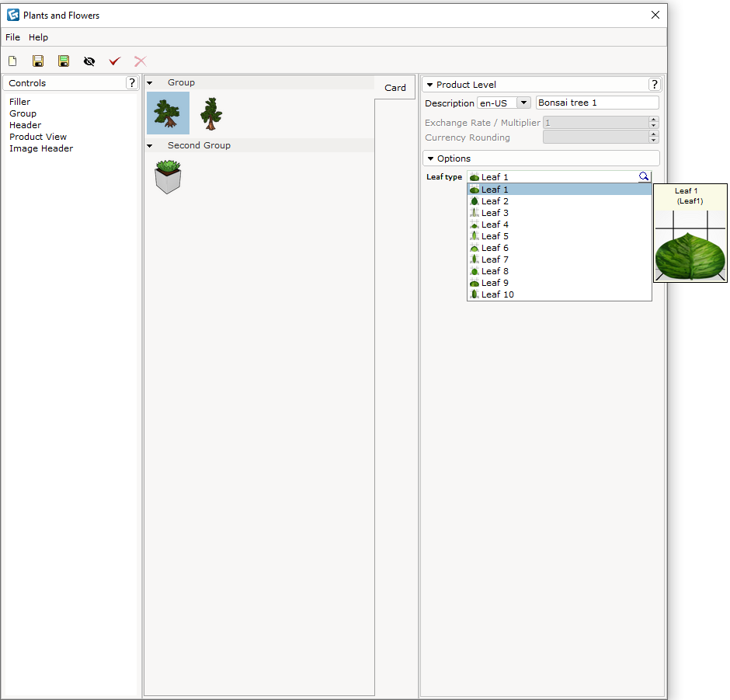
Task: Select the succulent thumbnail in Second Group
Action: point(168,177)
